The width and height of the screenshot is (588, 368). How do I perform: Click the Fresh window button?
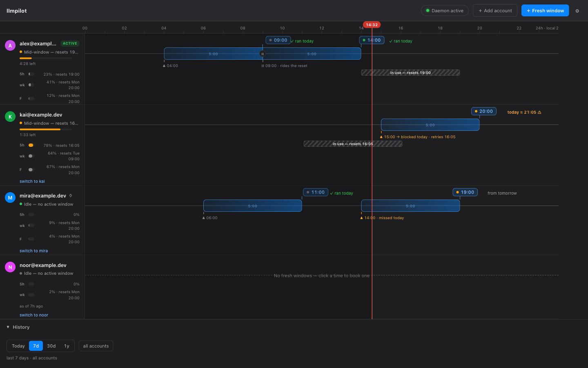click(545, 11)
